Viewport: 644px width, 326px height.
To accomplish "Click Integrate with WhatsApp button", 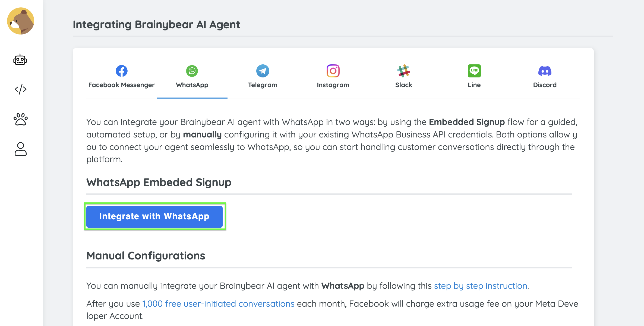I will pos(154,217).
